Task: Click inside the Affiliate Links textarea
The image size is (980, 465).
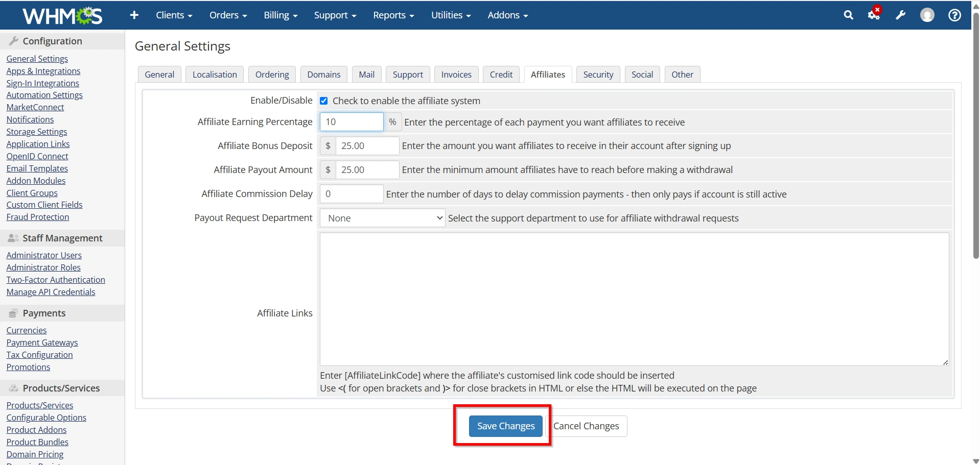Action: tap(634, 299)
